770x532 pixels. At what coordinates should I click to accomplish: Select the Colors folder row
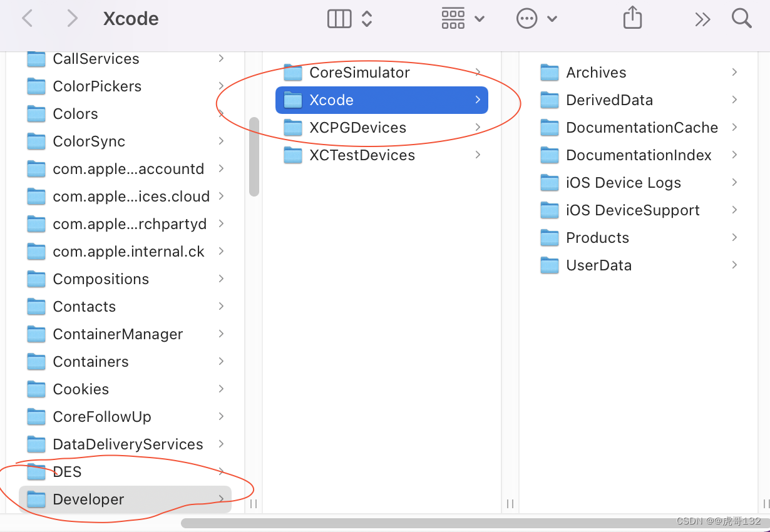pyautogui.click(x=125, y=114)
